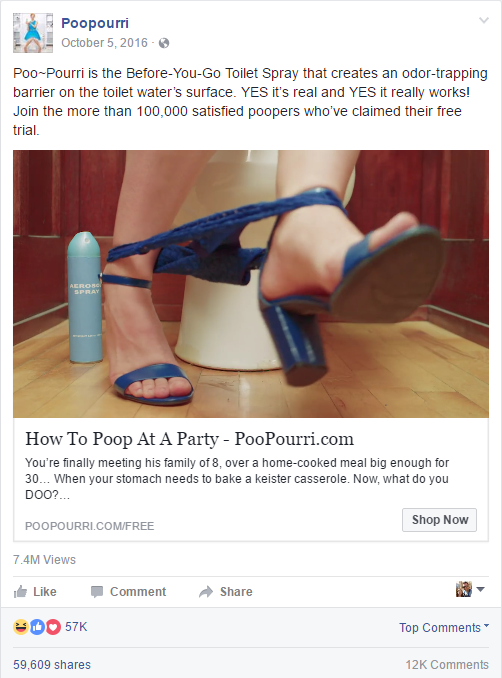
Task: Visit the POOPOURRI.COM/FREE link
Action: point(90,526)
